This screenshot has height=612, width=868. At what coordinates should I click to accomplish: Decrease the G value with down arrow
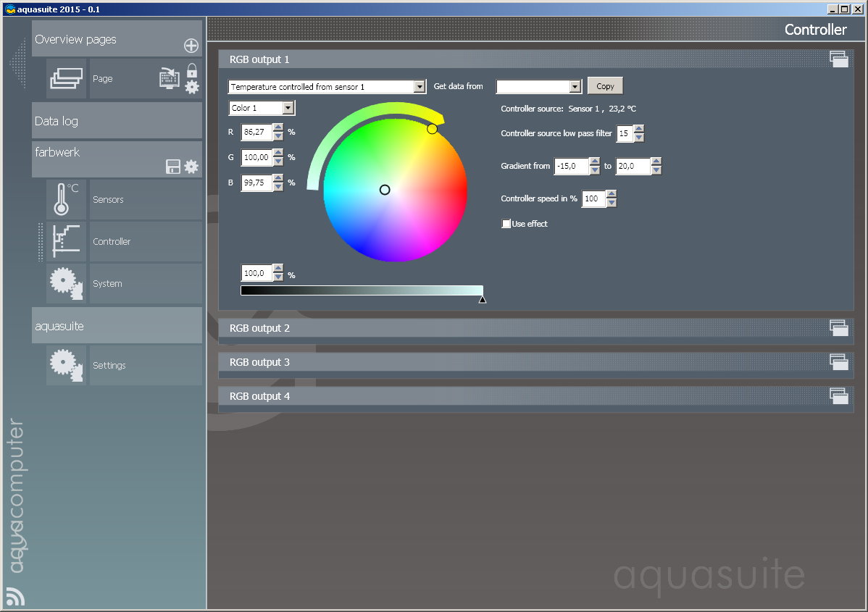click(278, 162)
